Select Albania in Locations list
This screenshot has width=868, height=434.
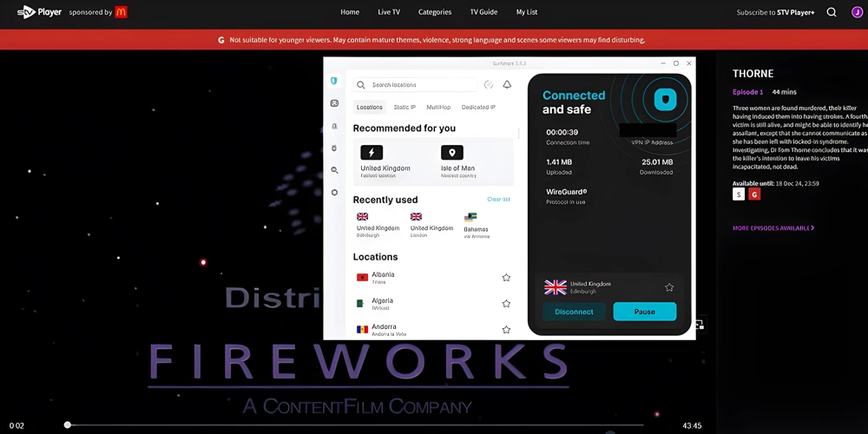click(433, 278)
